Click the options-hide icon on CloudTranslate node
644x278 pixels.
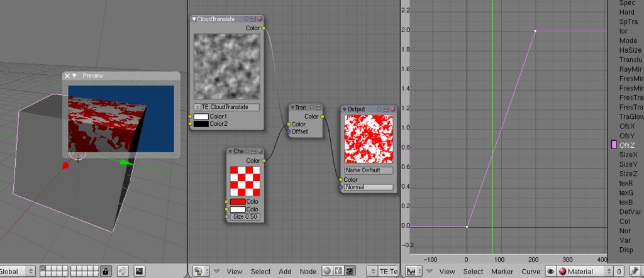point(253,19)
